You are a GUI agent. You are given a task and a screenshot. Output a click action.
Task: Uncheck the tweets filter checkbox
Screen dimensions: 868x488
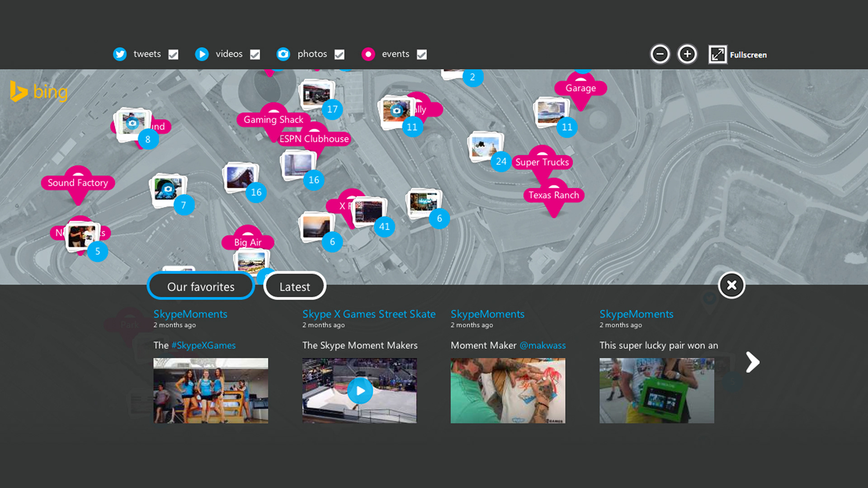pyautogui.click(x=173, y=55)
